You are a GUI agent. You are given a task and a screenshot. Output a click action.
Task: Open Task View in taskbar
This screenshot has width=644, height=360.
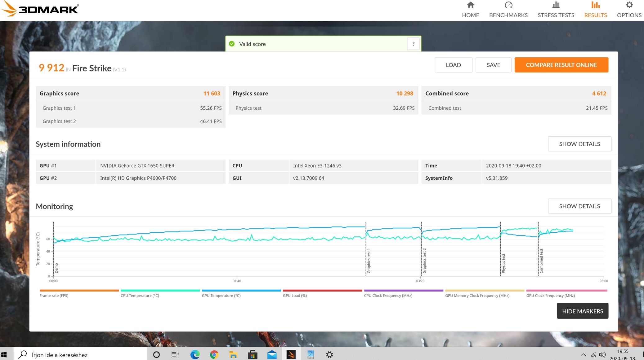coord(175,355)
